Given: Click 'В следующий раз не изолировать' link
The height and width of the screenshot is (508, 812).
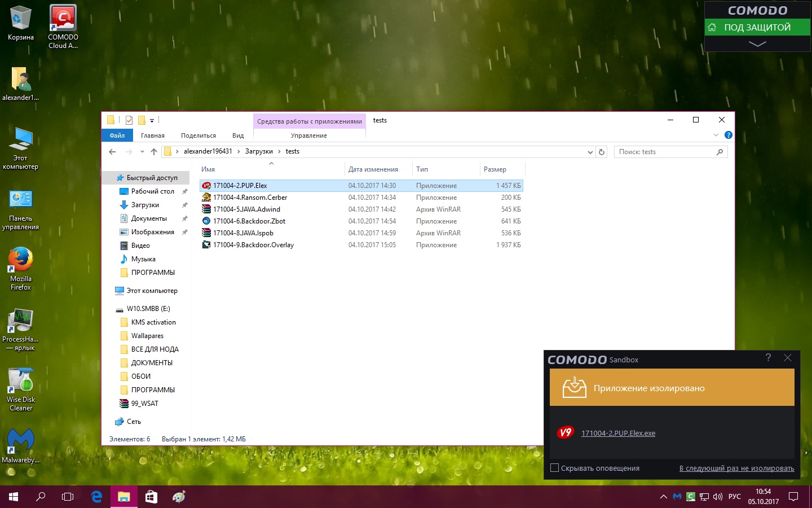Looking at the screenshot, I should (736, 468).
